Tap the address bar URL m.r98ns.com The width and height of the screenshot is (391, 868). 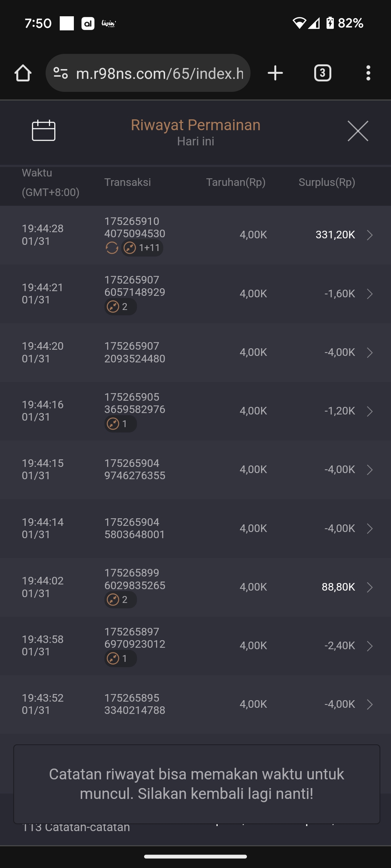[x=159, y=73]
